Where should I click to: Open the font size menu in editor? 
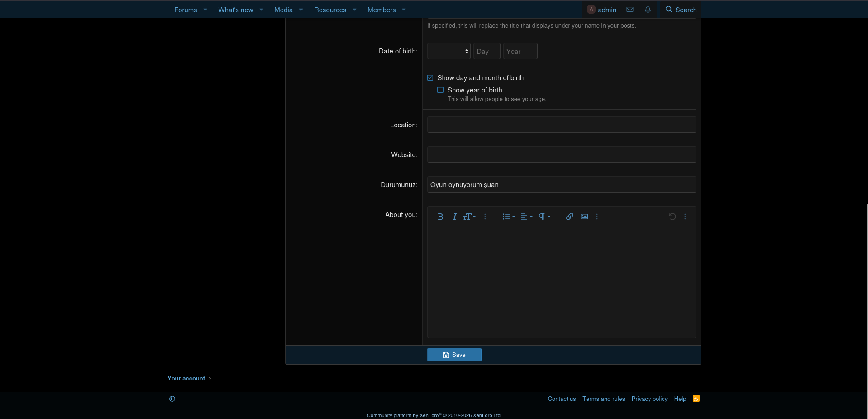pyautogui.click(x=469, y=217)
